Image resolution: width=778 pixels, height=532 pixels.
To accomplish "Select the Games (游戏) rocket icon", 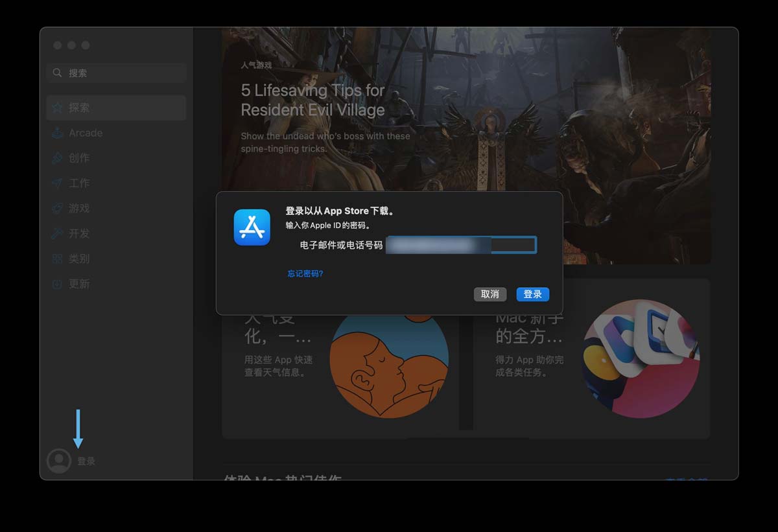I will point(58,209).
